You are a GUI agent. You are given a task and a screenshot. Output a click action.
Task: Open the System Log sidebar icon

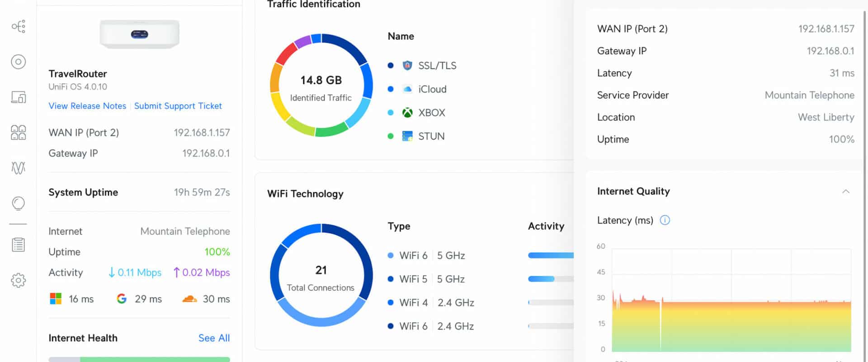coord(18,245)
